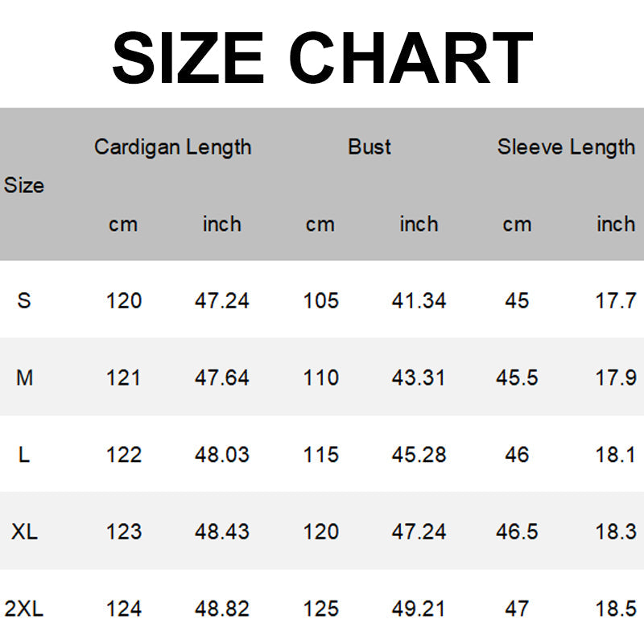The height and width of the screenshot is (644, 644).
Task: Select the Bust column header
Action: pyautogui.click(x=369, y=147)
